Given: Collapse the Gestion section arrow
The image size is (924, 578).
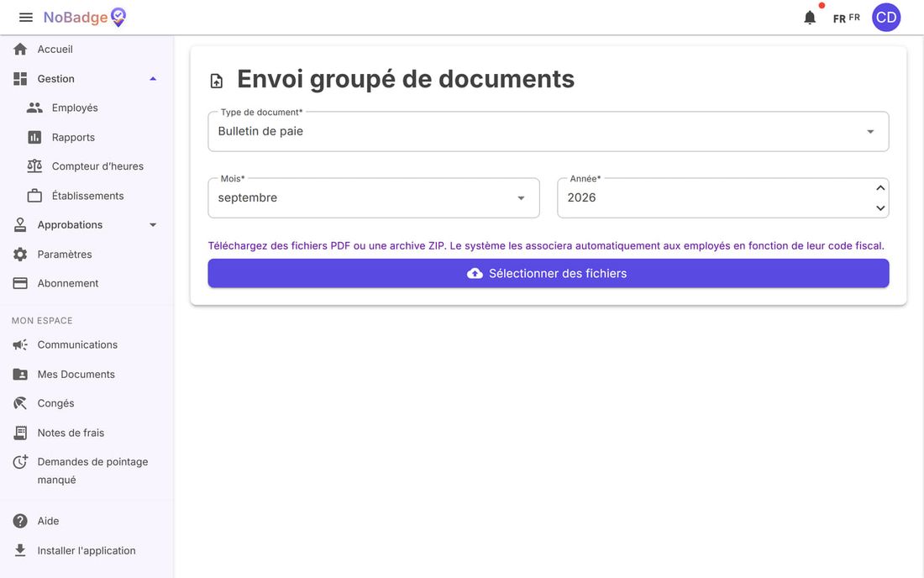Looking at the screenshot, I should (x=153, y=79).
